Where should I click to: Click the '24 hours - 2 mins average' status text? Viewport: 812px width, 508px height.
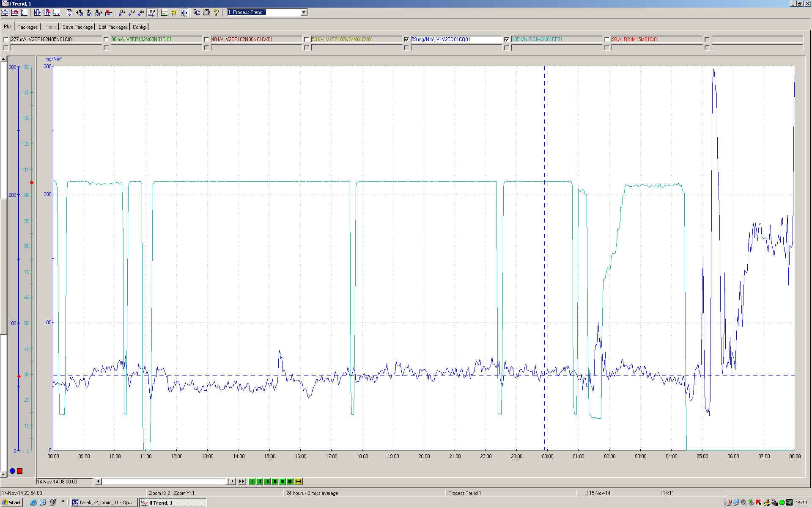(312, 493)
